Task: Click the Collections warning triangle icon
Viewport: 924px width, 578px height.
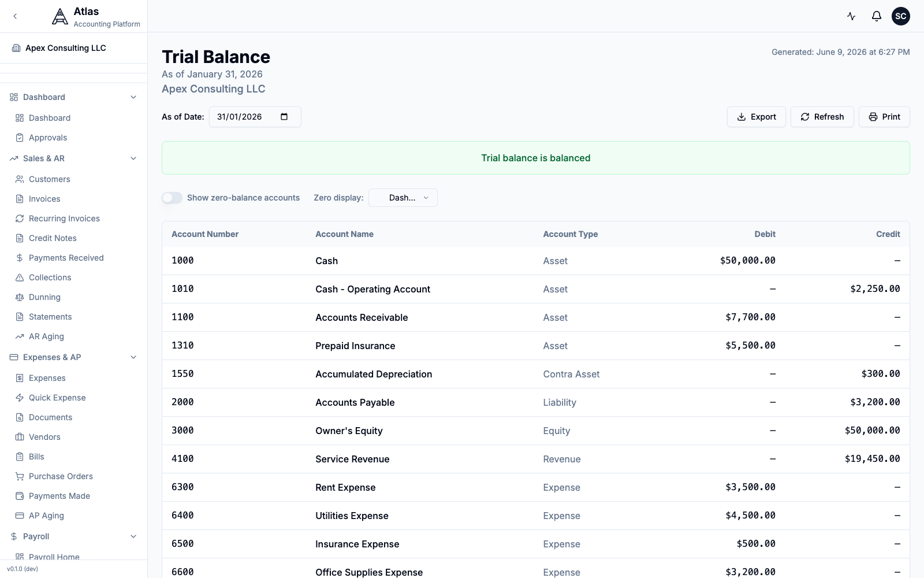Action: [20, 277]
